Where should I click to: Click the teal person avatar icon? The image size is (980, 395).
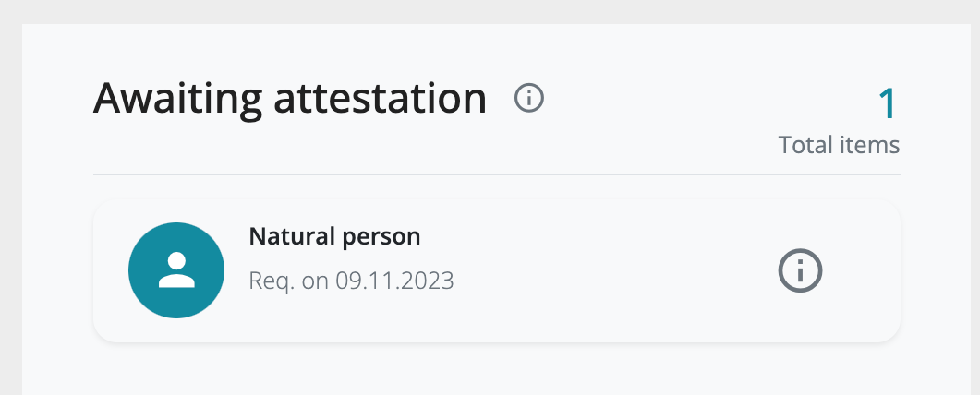[176, 270]
